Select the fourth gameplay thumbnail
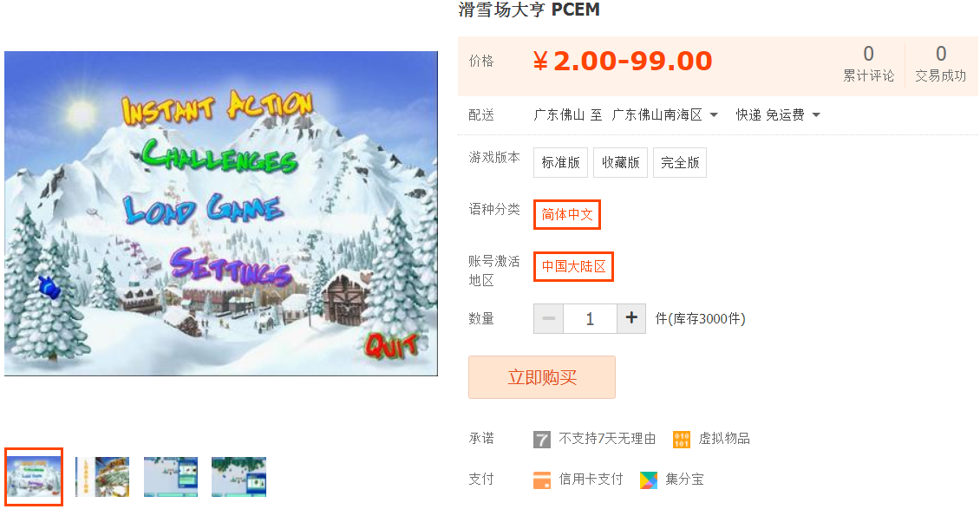The width and height of the screenshot is (980, 509). (238, 477)
